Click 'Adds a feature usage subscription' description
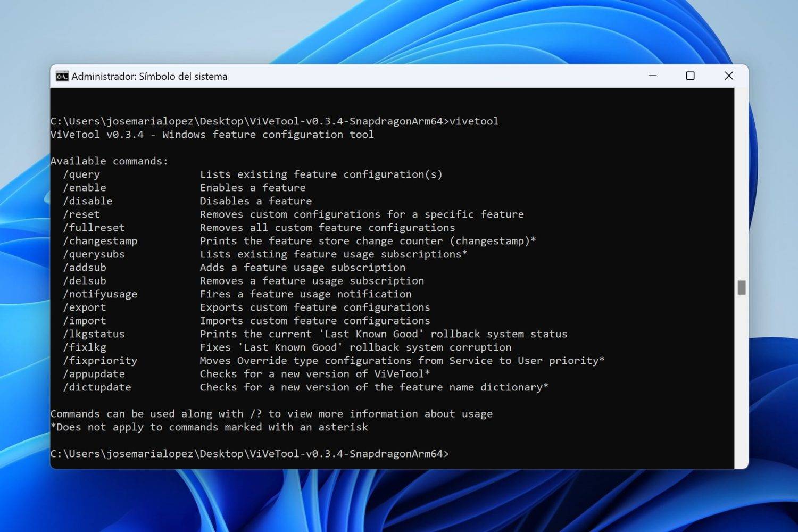Image resolution: width=798 pixels, height=532 pixels. [303, 268]
